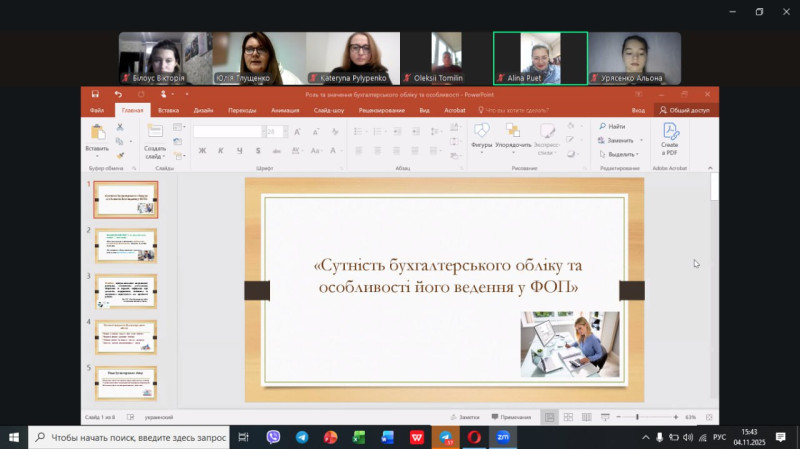Start slide show from status bar icon
Viewport: 800px width, 449px height.
605,416
